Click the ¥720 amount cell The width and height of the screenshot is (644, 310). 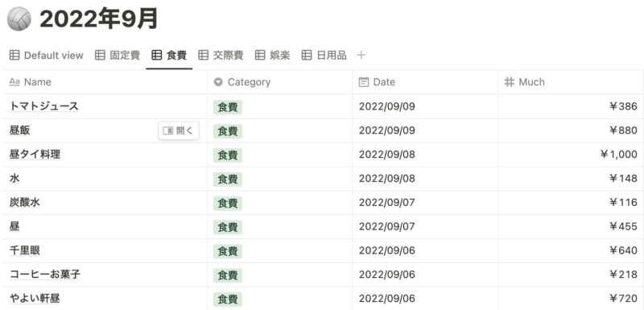pos(571,299)
